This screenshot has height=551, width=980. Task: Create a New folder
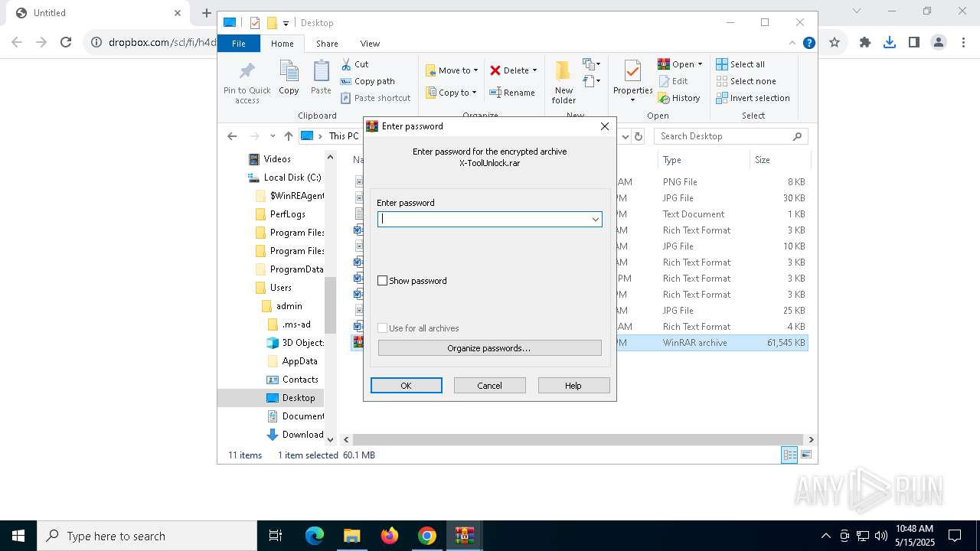coord(563,83)
